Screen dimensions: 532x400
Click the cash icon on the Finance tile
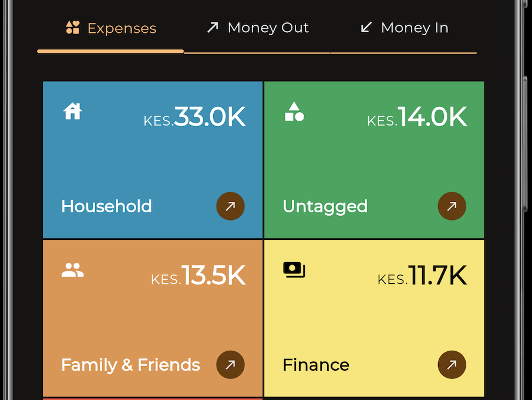pos(294,270)
